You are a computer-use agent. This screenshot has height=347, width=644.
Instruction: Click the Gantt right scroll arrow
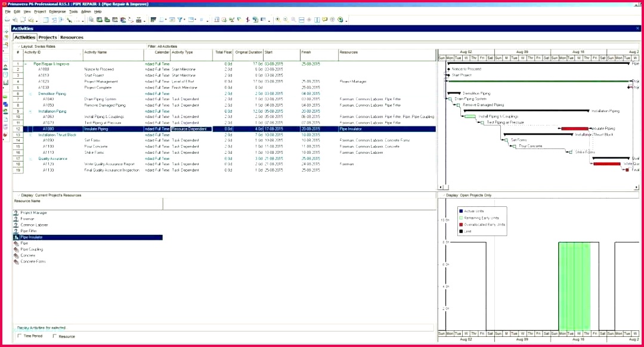tap(637, 187)
